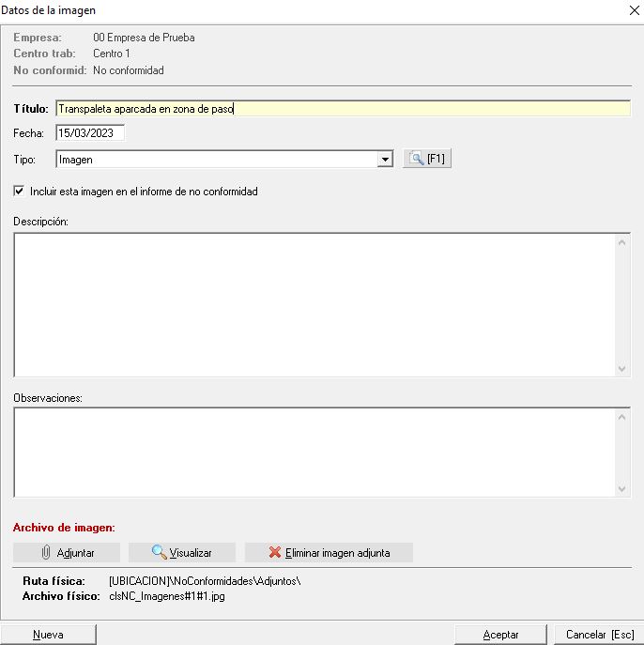The width and height of the screenshot is (644, 645).
Task: Click the No conformidad value text
Action: [129, 70]
